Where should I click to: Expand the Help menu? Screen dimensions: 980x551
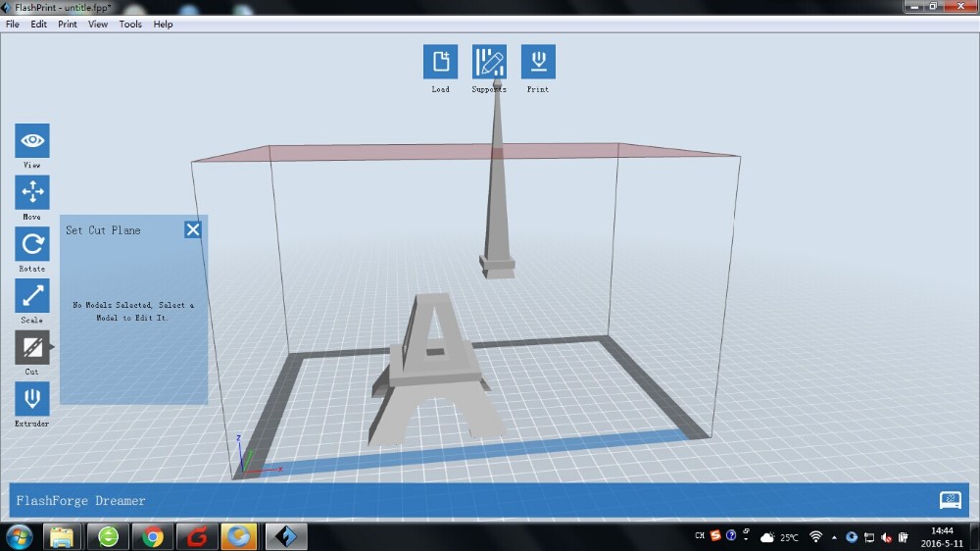[x=163, y=25]
